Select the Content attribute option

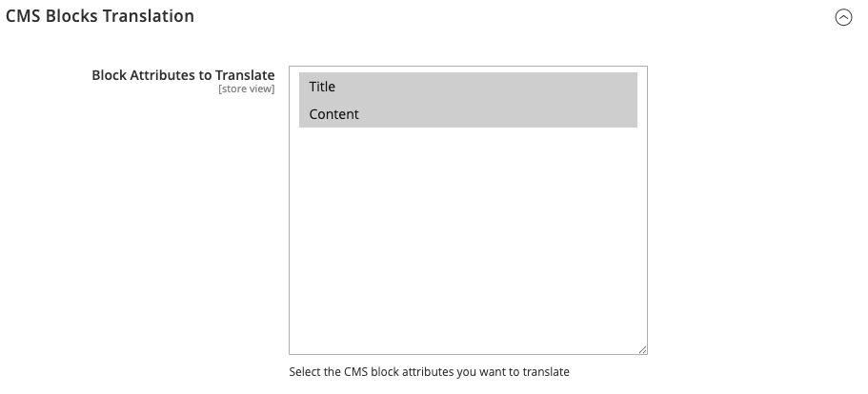[x=467, y=114]
